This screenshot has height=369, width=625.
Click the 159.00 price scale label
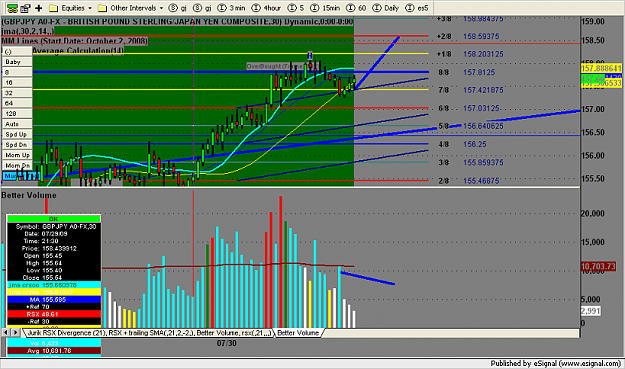[x=593, y=22]
